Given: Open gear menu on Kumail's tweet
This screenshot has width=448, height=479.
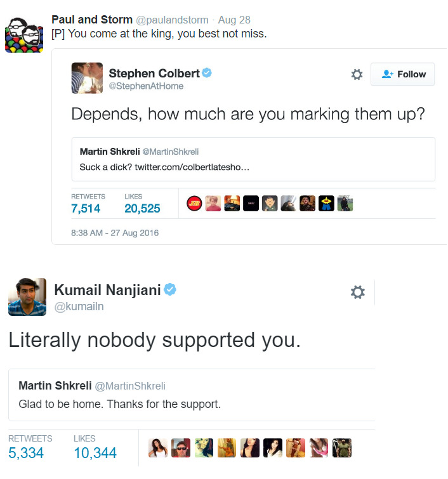Looking at the screenshot, I should [x=358, y=292].
